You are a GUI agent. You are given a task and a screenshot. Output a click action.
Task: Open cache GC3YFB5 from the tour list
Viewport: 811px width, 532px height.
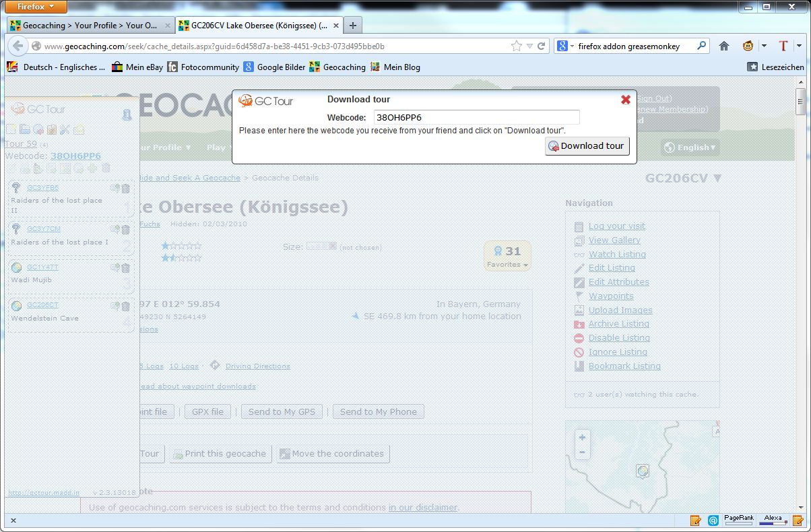coord(42,189)
